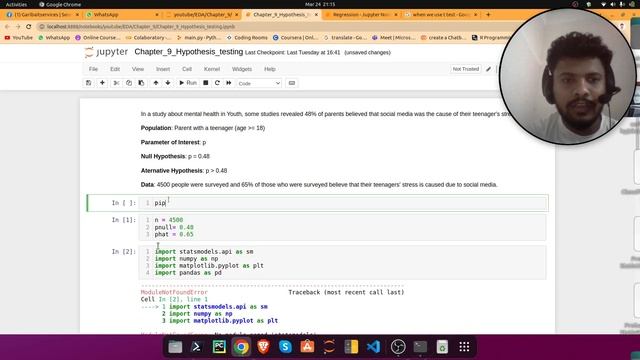Open the main.py Python bookmark
640x360 pixels.
[x=199, y=38]
